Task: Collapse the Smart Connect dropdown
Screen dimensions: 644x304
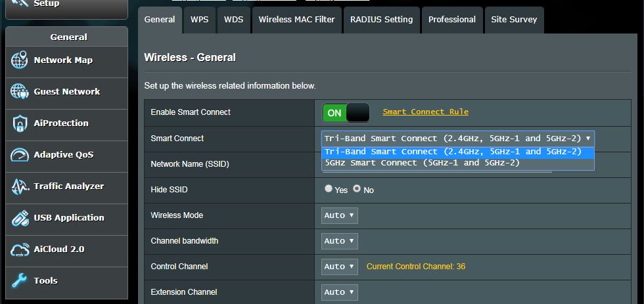Action: [x=457, y=139]
